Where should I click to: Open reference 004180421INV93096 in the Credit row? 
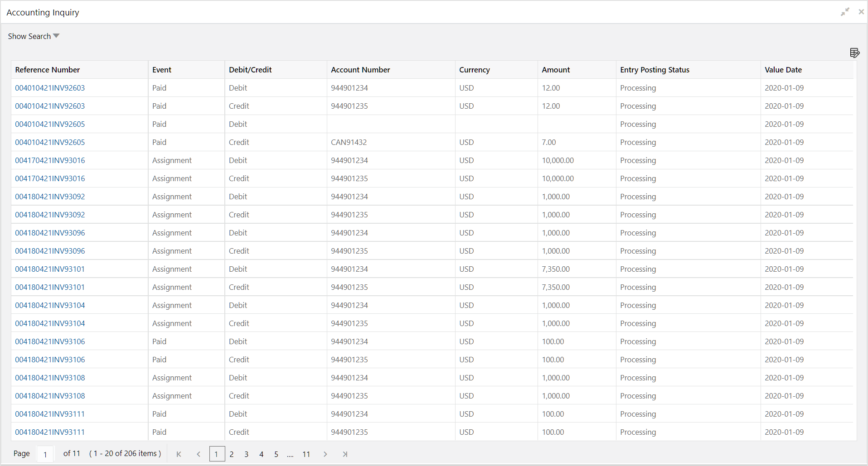(50, 251)
